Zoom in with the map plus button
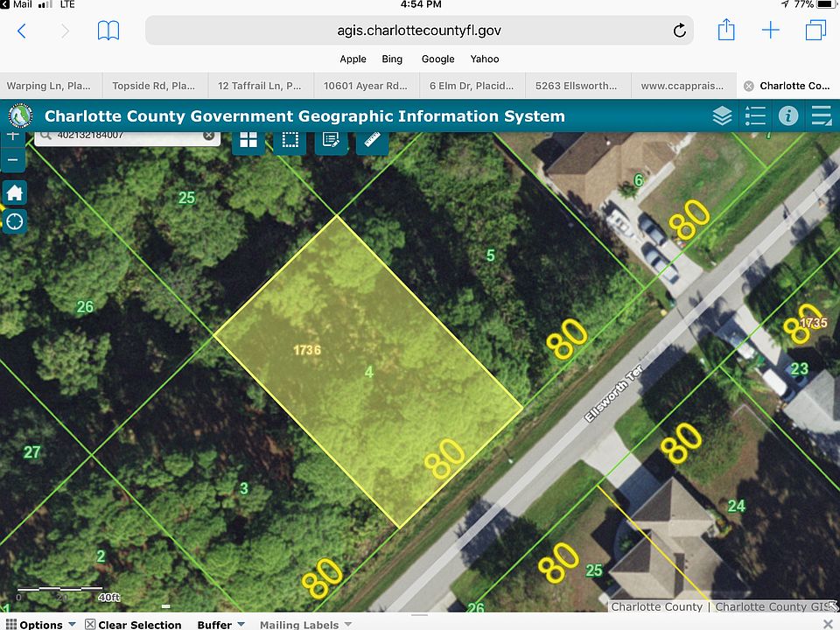The width and height of the screenshot is (840, 630). pyautogui.click(x=13, y=137)
